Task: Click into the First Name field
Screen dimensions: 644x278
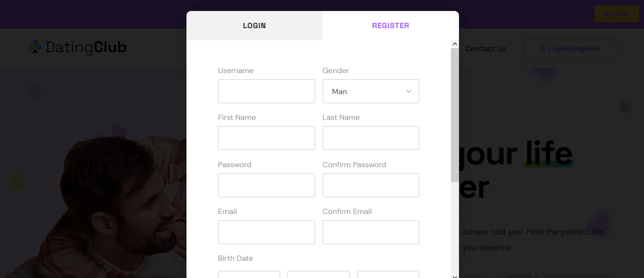Action: click(266, 138)
